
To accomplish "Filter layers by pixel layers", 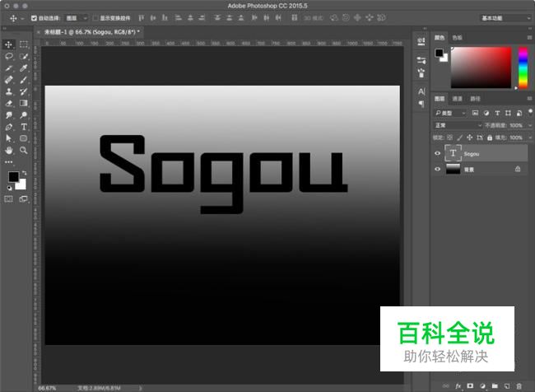I will (475, 113).
